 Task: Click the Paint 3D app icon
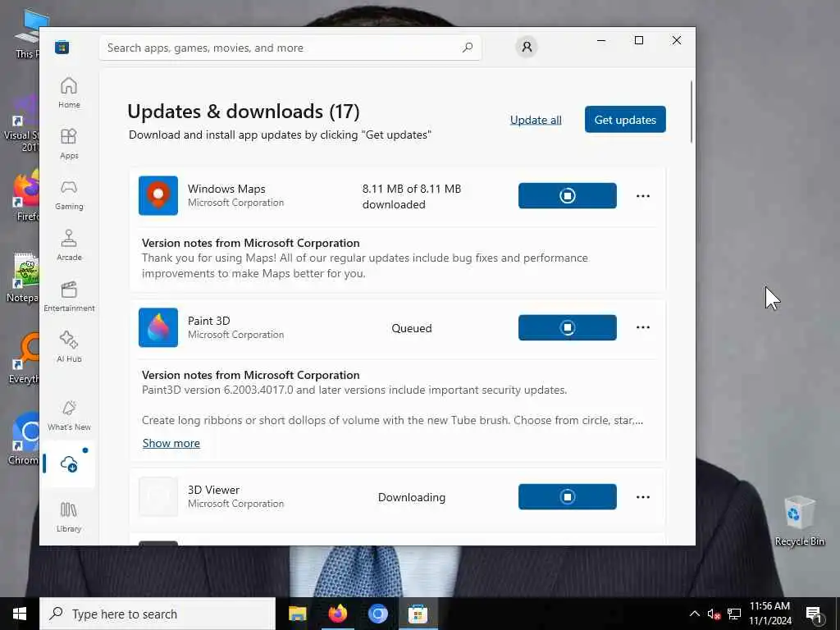pos(158,327)
